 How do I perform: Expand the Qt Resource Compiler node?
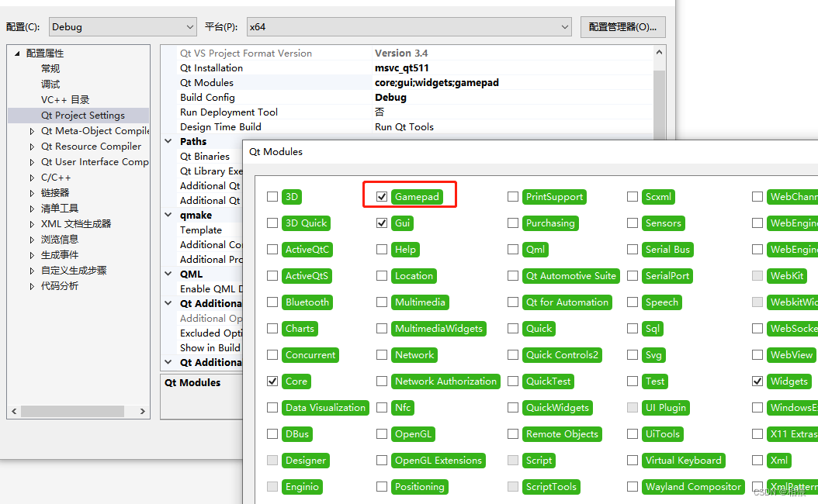[x=32, y=147]
